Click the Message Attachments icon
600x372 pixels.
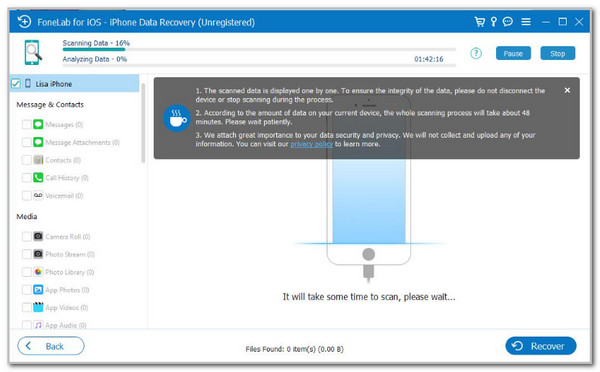point(38,142)
